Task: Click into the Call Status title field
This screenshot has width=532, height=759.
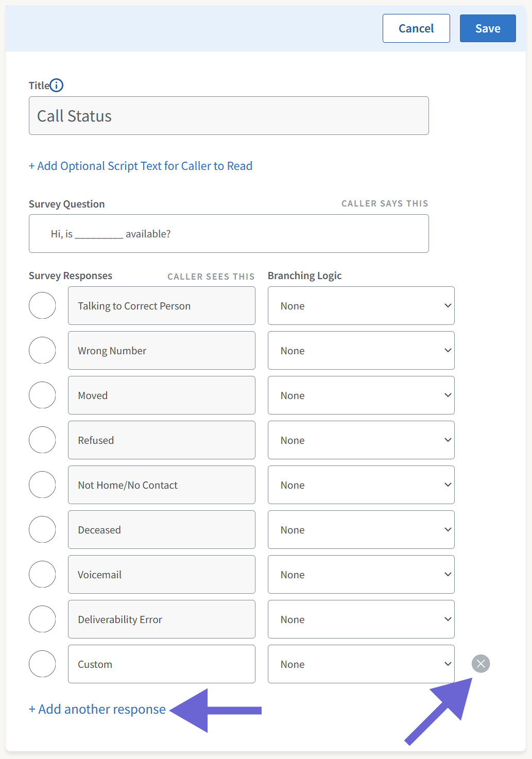Action: pyautogui.click(x=229, y=116)
